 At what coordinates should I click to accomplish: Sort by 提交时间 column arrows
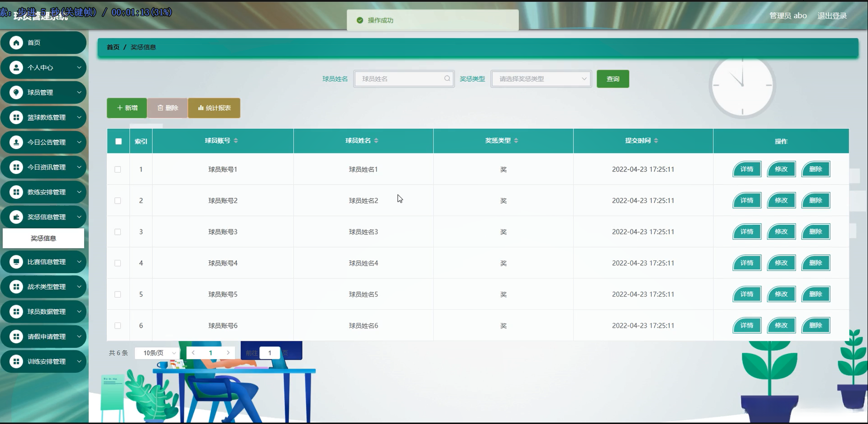coord(656,141)
